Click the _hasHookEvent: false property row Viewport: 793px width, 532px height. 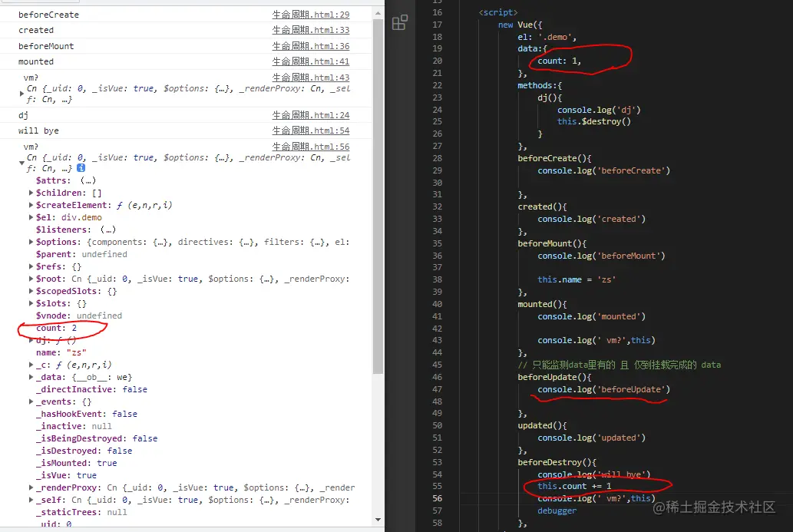pos(87,414)
